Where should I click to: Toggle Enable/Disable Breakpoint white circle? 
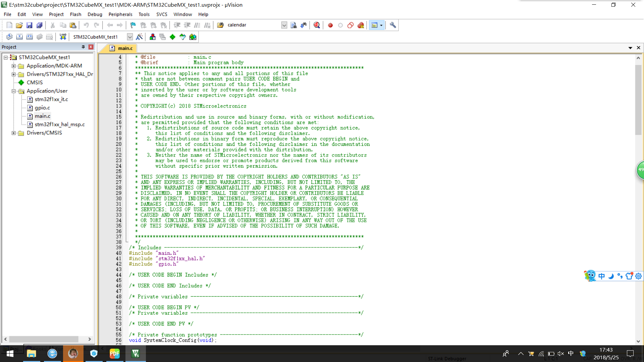click(x=340, y=25)
